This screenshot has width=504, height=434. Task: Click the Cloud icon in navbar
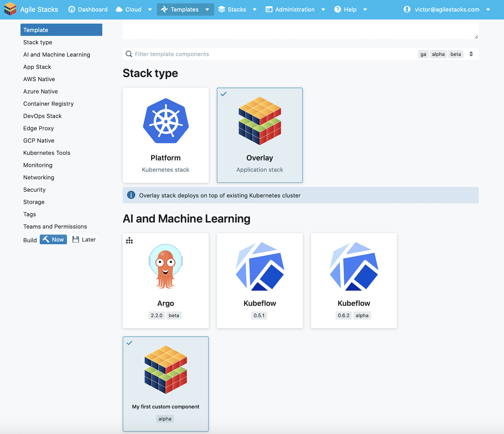119,9
